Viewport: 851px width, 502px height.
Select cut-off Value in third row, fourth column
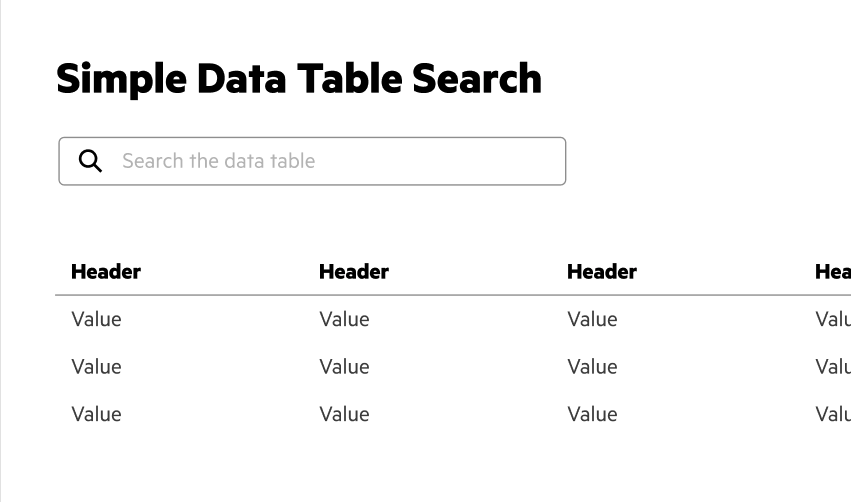click(x=833, y=414)
